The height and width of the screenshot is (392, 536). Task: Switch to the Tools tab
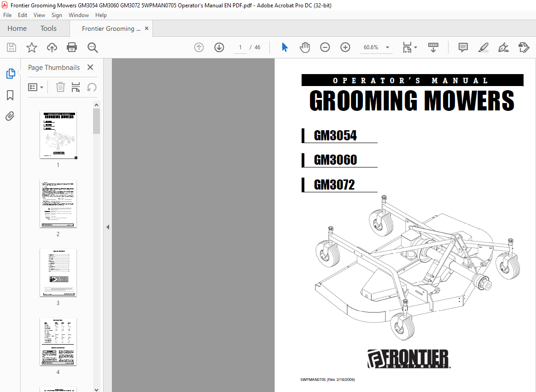[48, 29]
